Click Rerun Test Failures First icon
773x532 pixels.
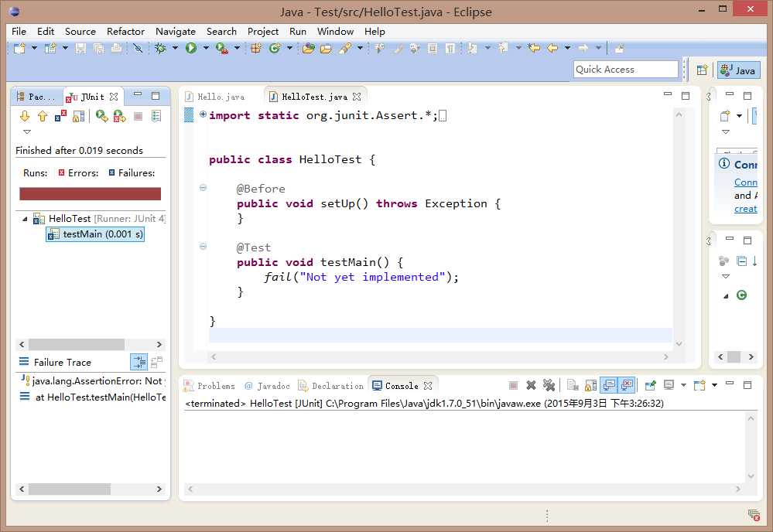coord(119,116)
